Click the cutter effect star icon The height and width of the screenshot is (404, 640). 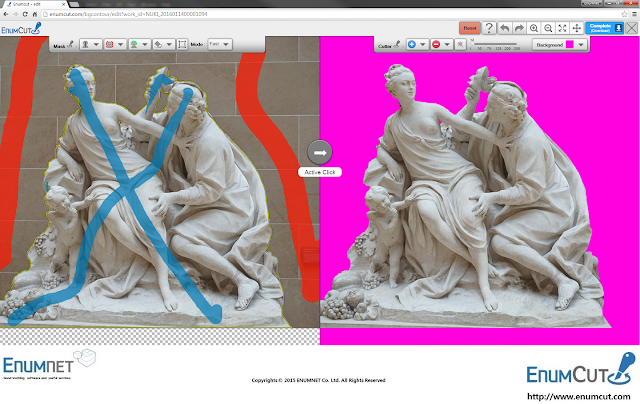click(x=460, y=44)
